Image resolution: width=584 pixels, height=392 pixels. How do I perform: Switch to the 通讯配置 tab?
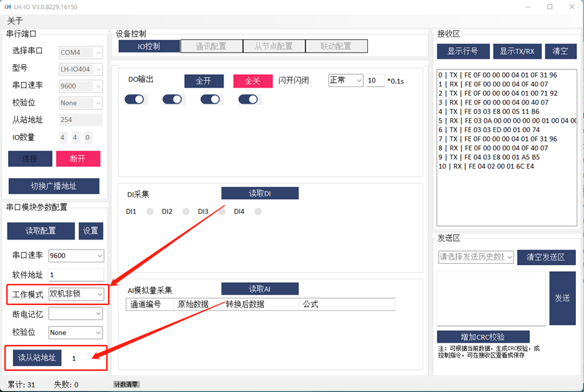tap(211, 47)
